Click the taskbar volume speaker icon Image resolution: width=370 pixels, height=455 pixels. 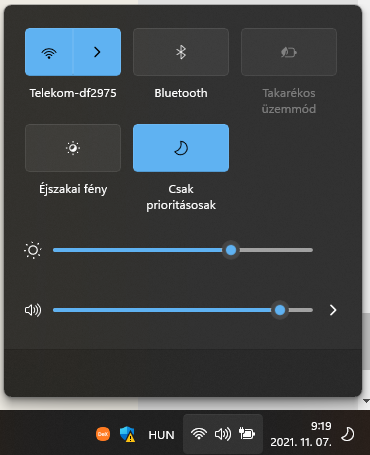click(x=223, y=434)
